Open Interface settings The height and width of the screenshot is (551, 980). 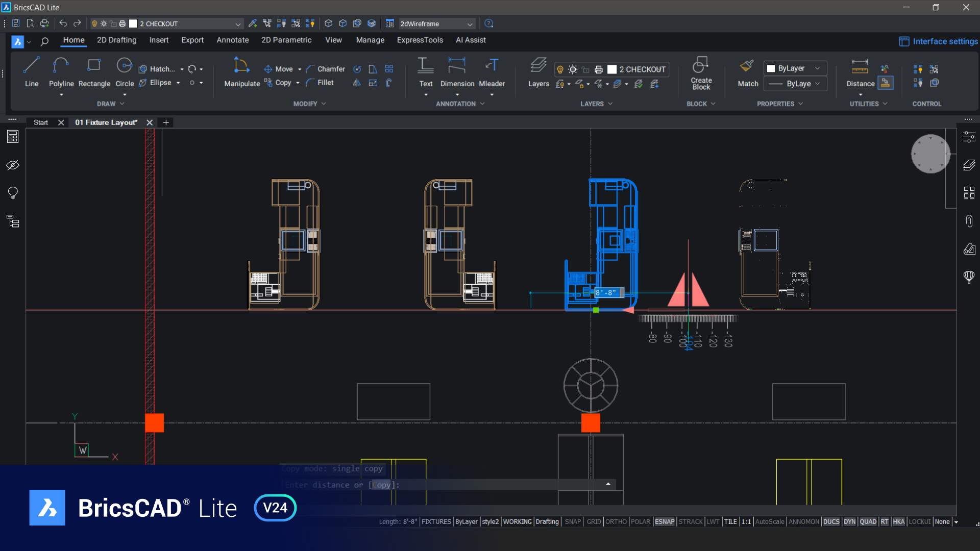[938, 41]
